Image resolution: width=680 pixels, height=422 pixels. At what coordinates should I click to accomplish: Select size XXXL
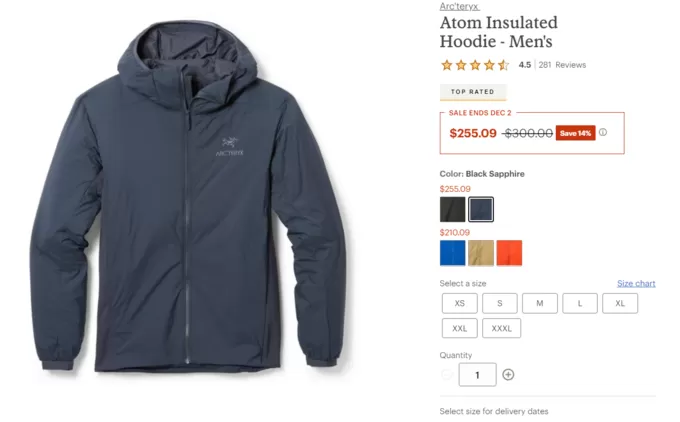tap(501, 328)
